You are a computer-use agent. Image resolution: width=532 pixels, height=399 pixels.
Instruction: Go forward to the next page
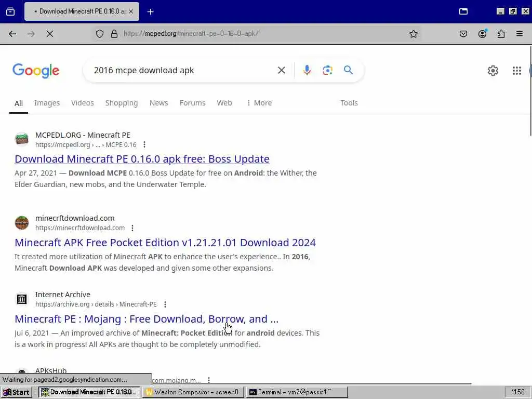(31, 34)
